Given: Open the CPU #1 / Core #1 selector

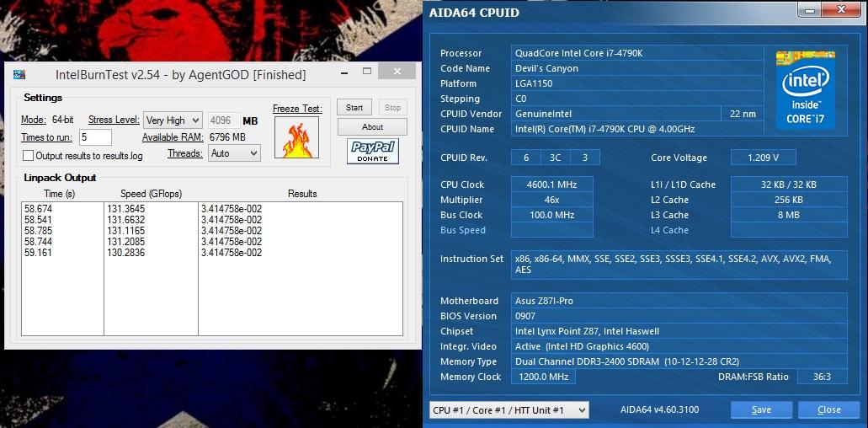Looking at the screenshot, I should pyautogui.click(x=509, y=409).
